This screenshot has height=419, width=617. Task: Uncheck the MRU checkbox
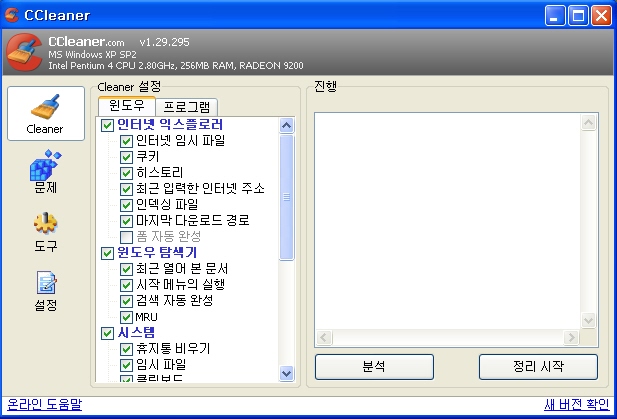pyautogui.click(x=126, y=317)
